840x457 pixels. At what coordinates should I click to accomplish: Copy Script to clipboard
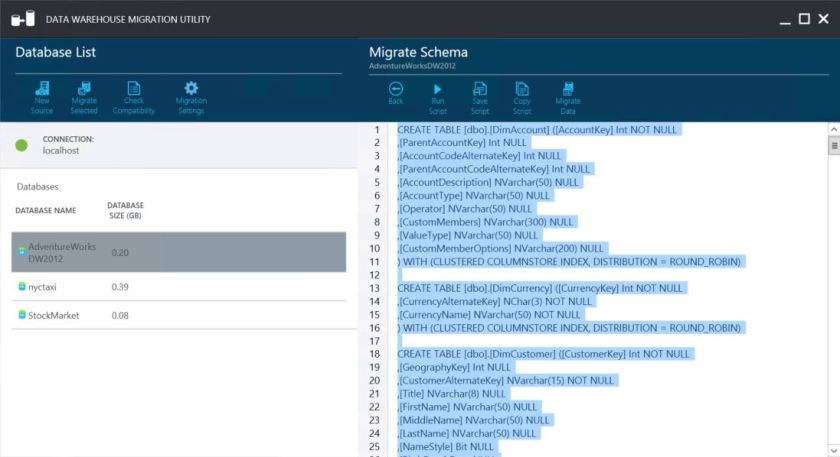click(522, 98)
